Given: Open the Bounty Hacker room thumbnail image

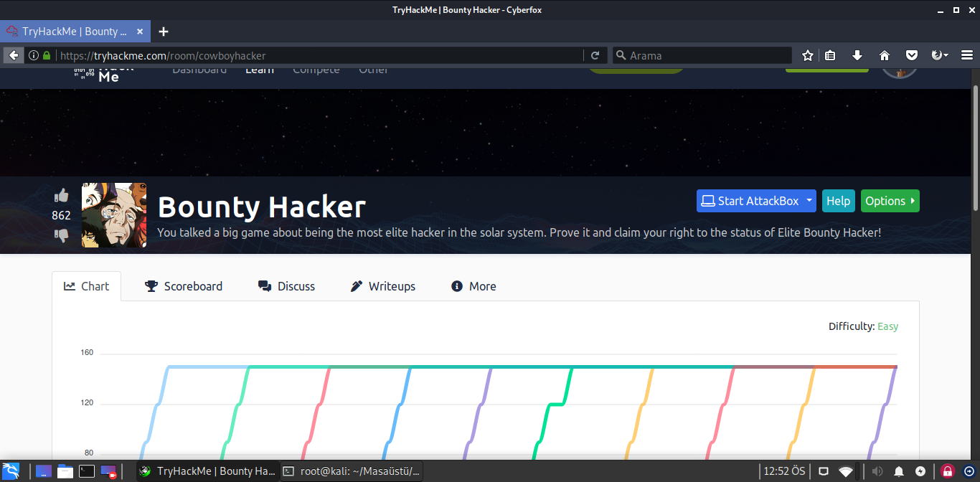Looking at the screenshot, I should pos(114,215).
